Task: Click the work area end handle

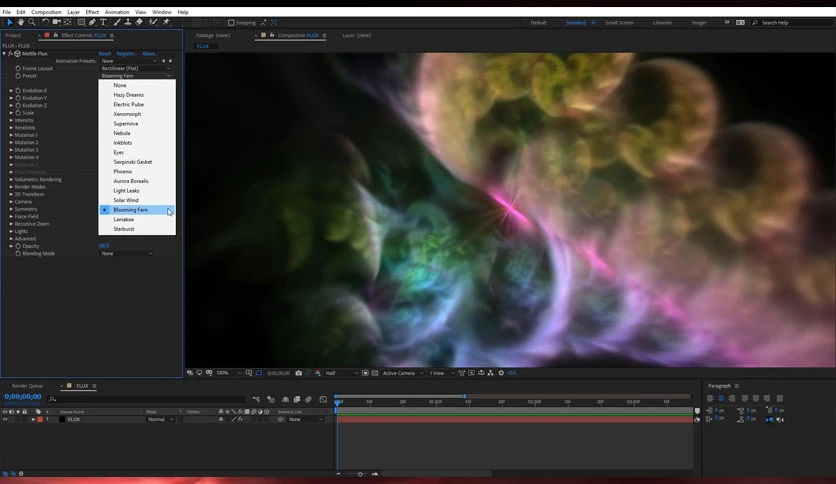Action: 465,397
